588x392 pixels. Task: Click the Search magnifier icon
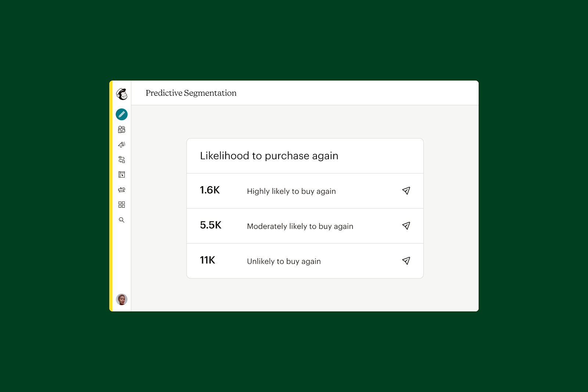coord(122,220)
